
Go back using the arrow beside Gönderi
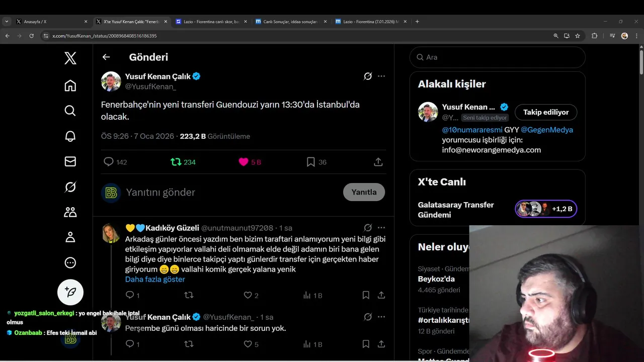pos(106,57)
